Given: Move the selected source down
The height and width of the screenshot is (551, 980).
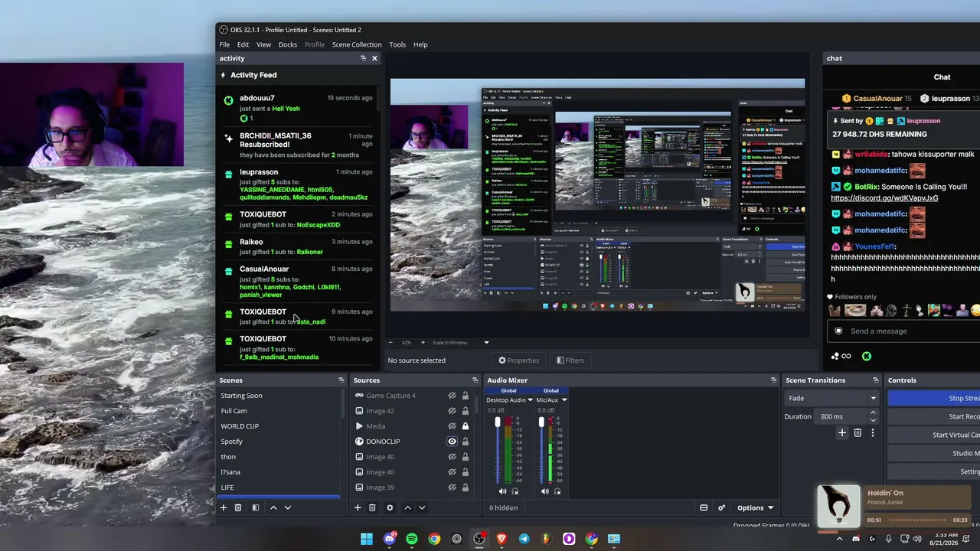Looking at the screenshot, I should pos(422,507).
